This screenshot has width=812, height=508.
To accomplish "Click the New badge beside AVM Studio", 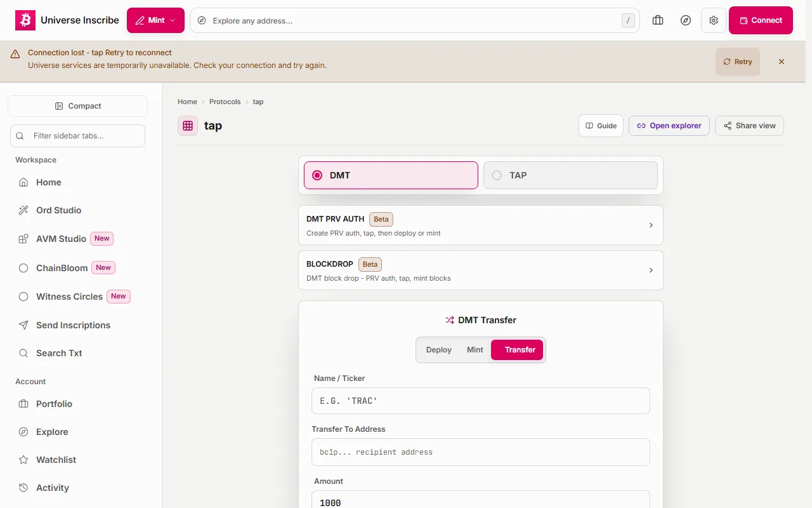I will click(x=102, y=239).
